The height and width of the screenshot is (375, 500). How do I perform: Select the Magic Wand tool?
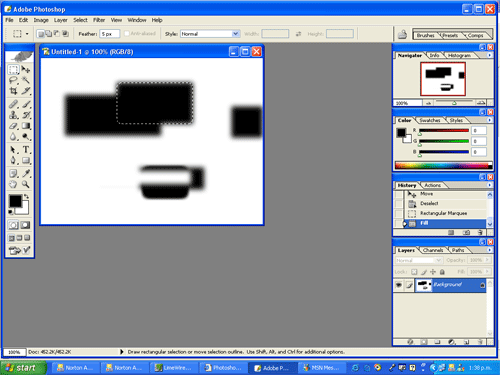point(26,80)
